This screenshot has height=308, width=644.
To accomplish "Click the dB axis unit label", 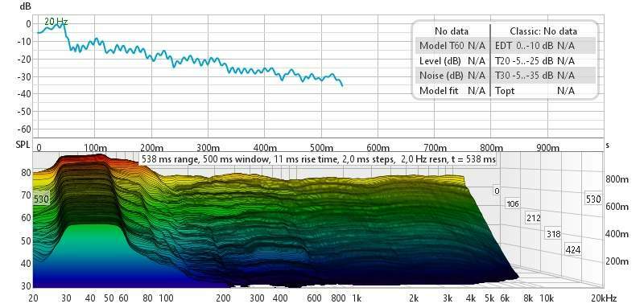I will 25,6.
